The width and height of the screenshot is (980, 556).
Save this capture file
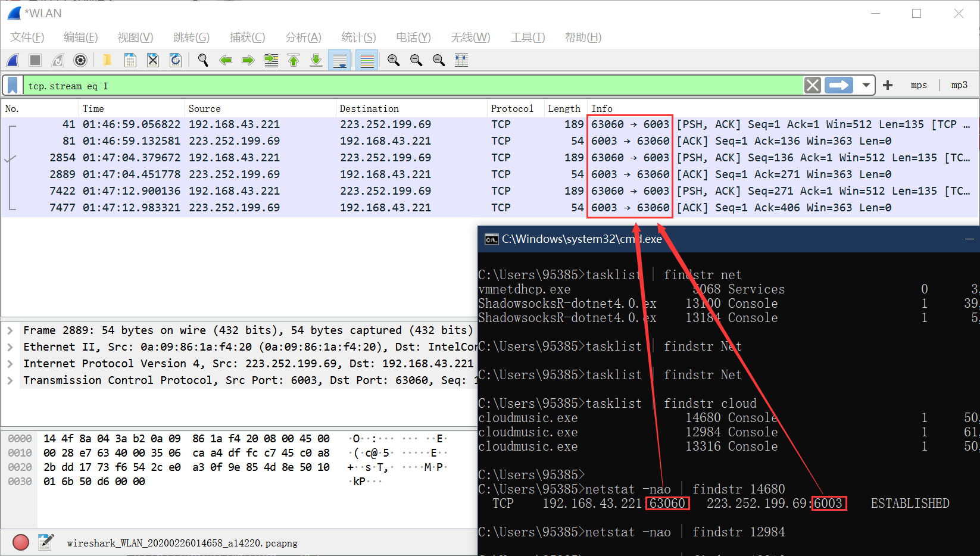click(x=130, y=60)
